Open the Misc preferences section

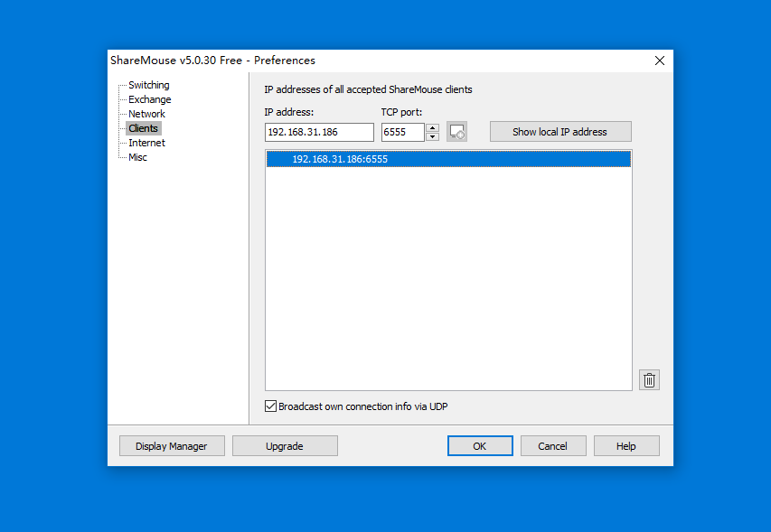click(x=137, y=157)
